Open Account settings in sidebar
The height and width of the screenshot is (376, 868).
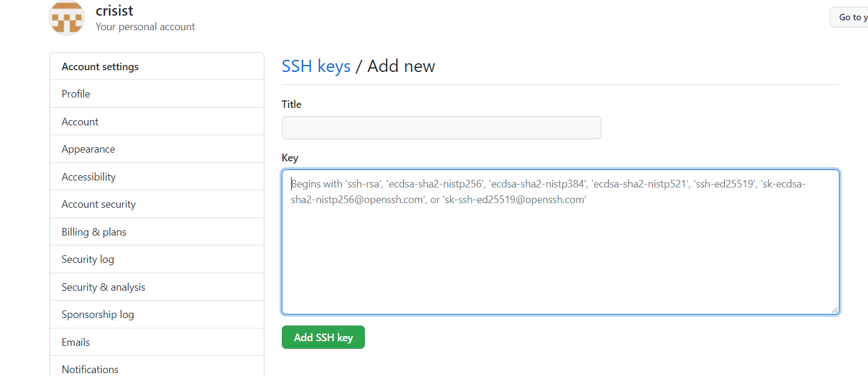pyautogui.click(x=80, y=122)
